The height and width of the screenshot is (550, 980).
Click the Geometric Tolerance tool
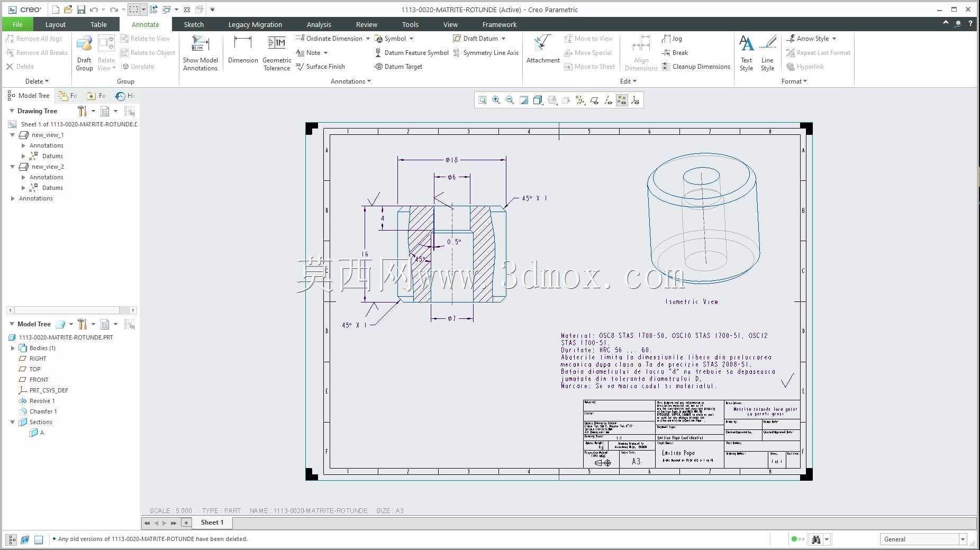point(277,53)
